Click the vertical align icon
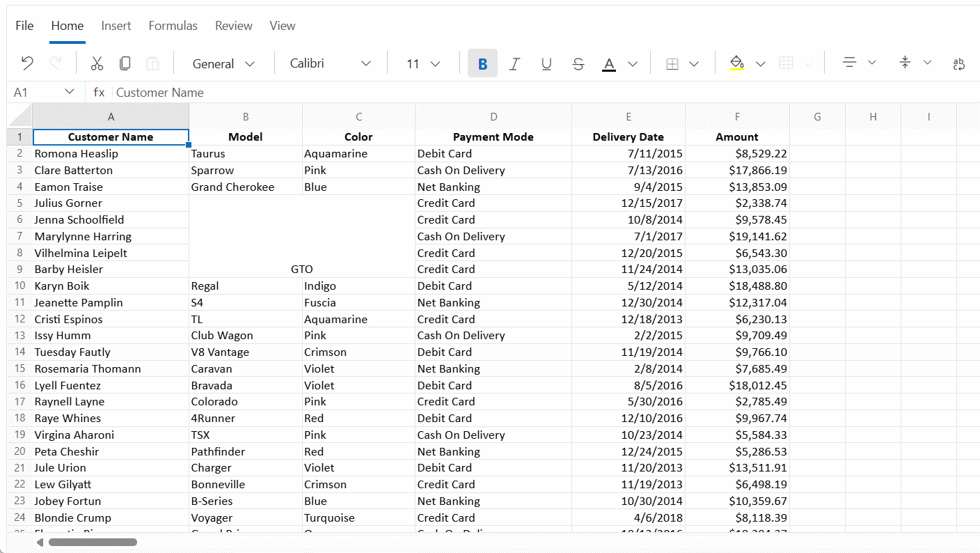 click(x=905, y=63)
